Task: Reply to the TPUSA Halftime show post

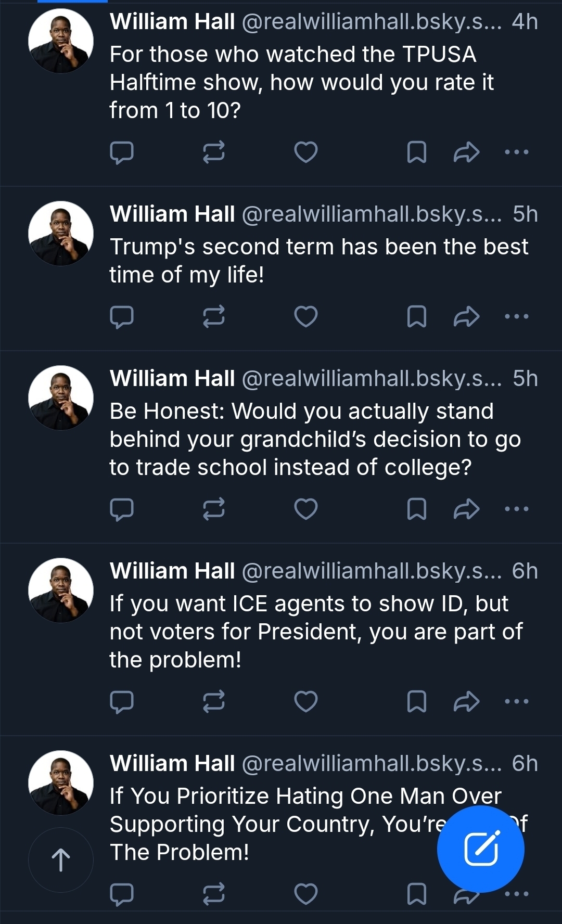Action: [122, 152]
